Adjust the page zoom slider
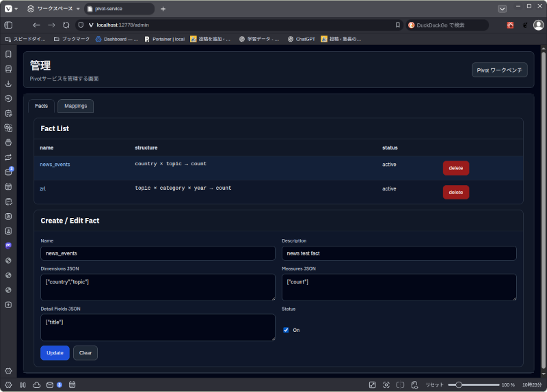Screen dimensions: 547x392 [x=458, y=384]
